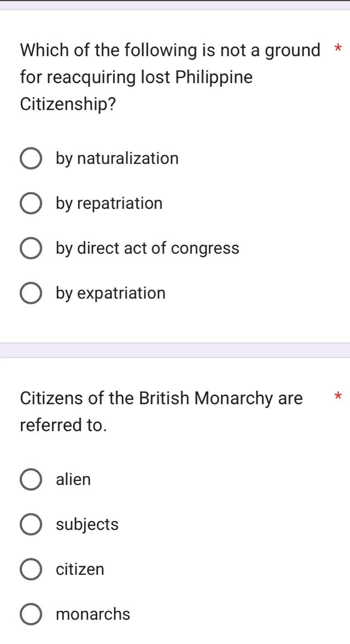Choose the "subjects" radio button
The height and width of the screenshot is (644, 350).
(31, 524)
